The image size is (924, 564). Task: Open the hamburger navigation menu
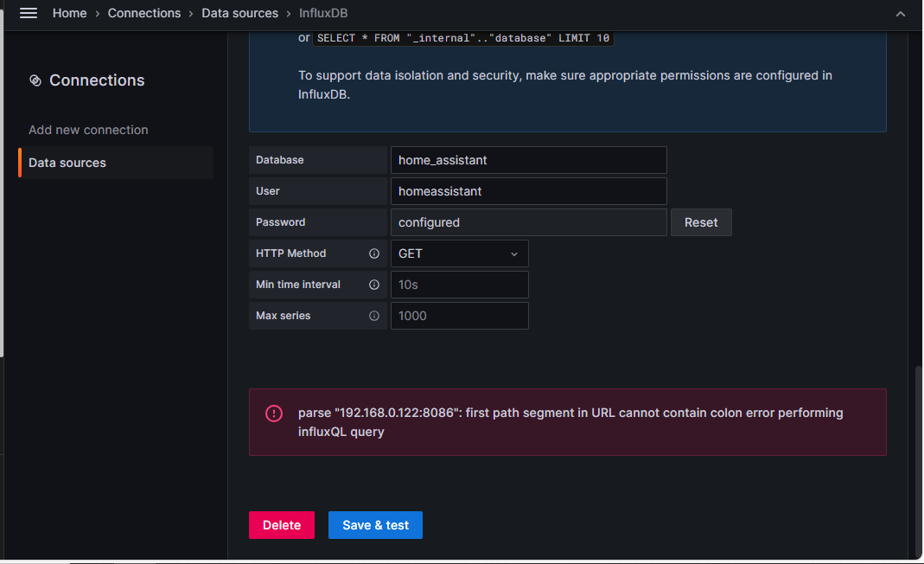[29, 13]
